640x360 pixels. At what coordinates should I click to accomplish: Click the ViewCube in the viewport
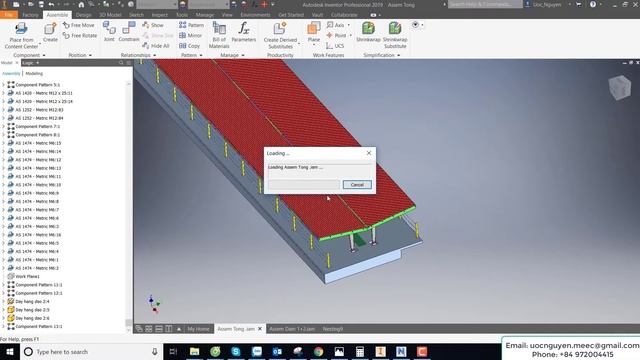coord(620,87)
